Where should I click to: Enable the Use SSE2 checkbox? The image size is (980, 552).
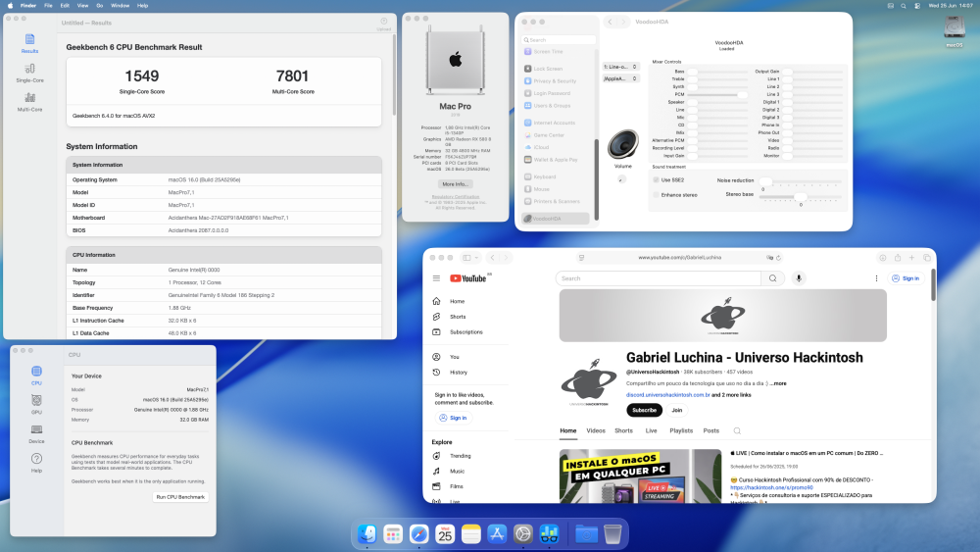point(657,180)
